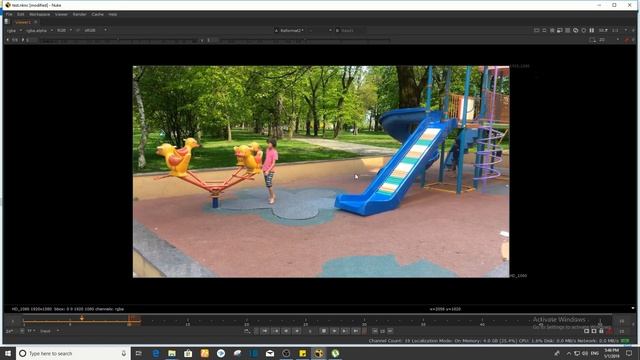Screen dimensions: 640x360
Task: Open the TF timeline display dropdown
Action: [x=31, y=331]
